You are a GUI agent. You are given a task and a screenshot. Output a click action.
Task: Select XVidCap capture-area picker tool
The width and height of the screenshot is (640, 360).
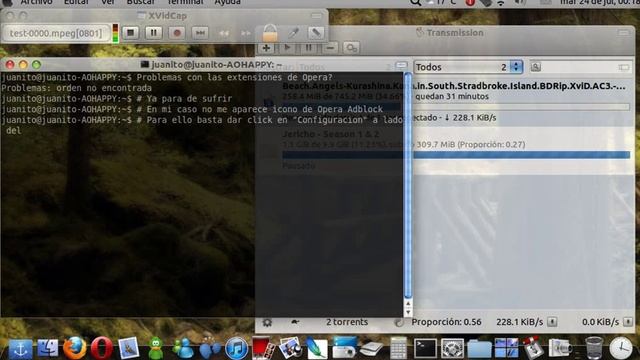tap(293, 33)
